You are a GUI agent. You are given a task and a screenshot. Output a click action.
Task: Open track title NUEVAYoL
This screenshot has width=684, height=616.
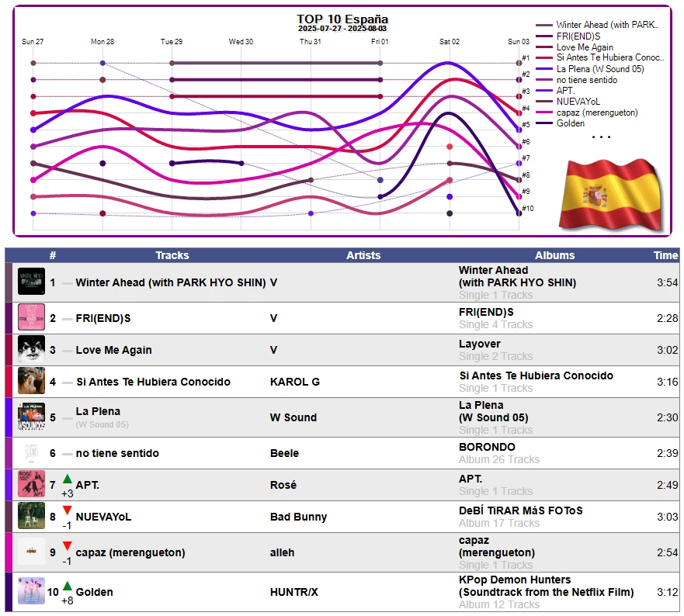coord(103,517)
